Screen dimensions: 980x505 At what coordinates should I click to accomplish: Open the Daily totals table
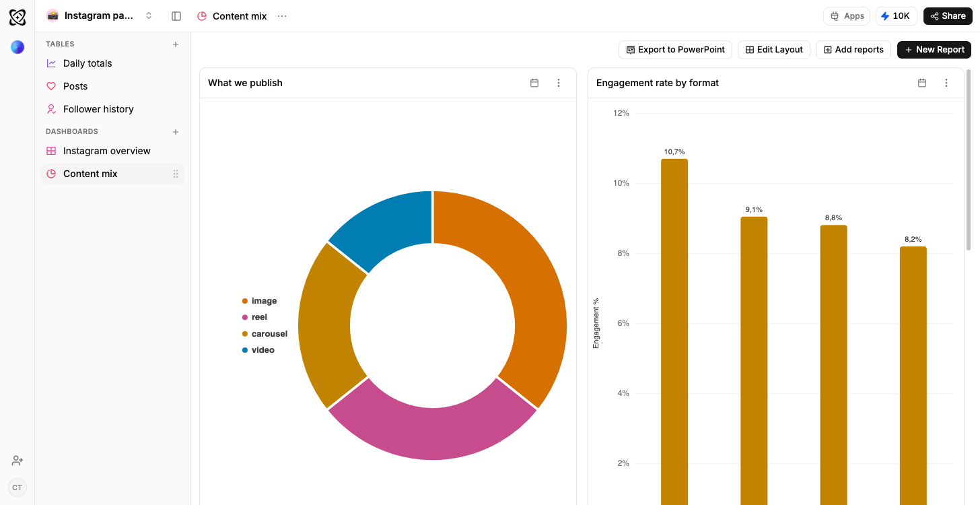click(112, 63)
